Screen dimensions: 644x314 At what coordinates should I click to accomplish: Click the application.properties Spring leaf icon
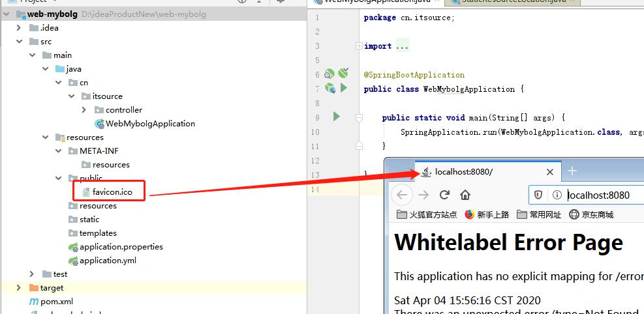(73, 247)
